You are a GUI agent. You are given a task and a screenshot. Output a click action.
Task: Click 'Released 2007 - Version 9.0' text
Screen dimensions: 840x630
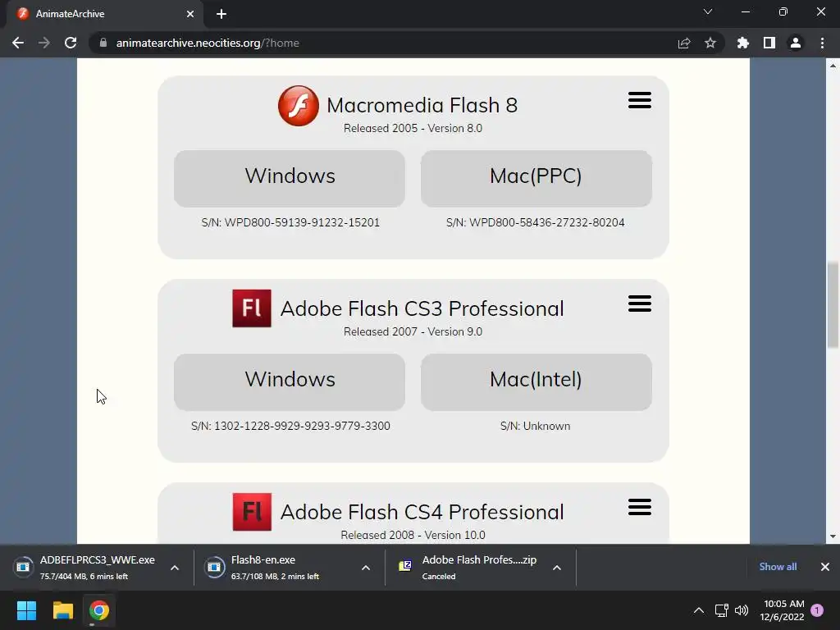click(x=413, y=331)
